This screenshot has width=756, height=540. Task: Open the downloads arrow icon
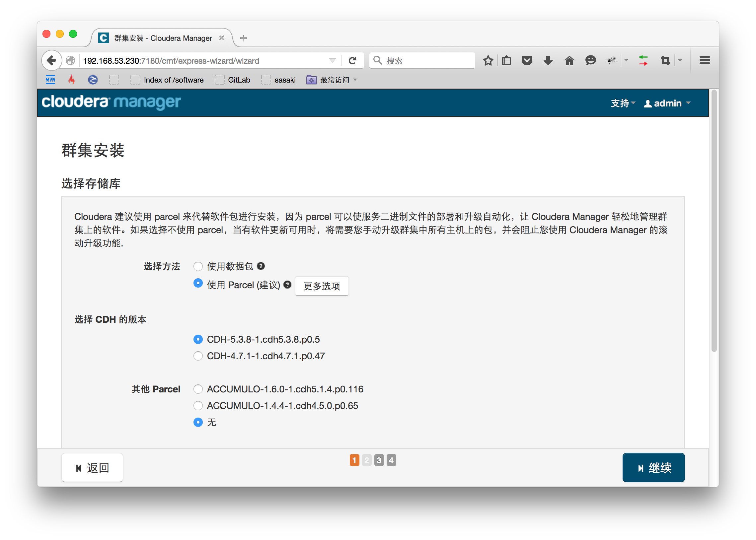548,60
